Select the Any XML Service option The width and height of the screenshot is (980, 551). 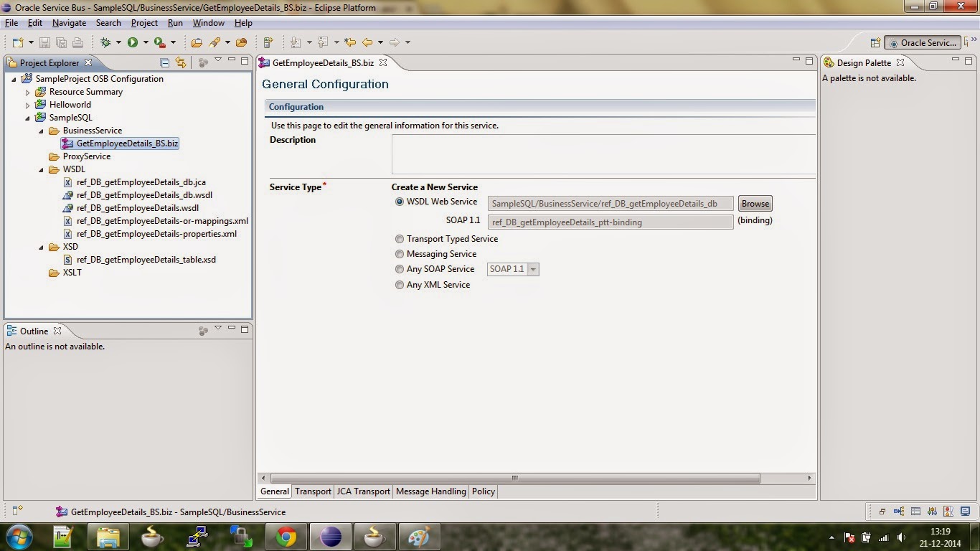[x=400, y=284]
